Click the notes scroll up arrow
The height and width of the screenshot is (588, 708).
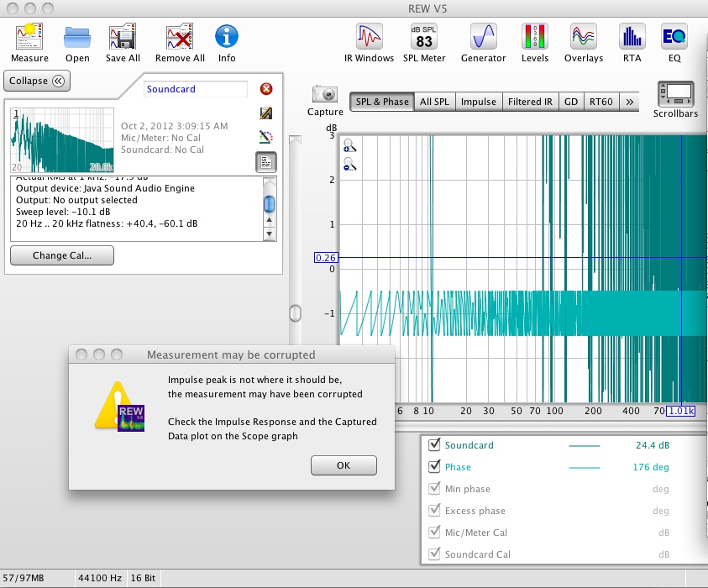tap(269, 220)
